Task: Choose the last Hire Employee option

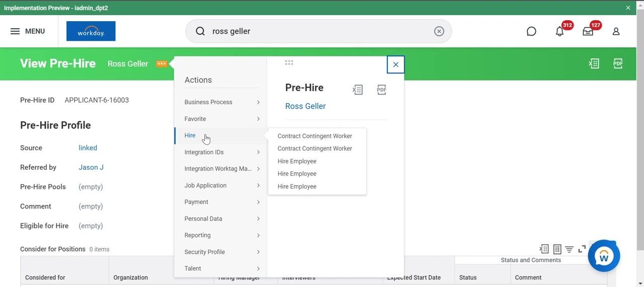Action: point(297,186)
